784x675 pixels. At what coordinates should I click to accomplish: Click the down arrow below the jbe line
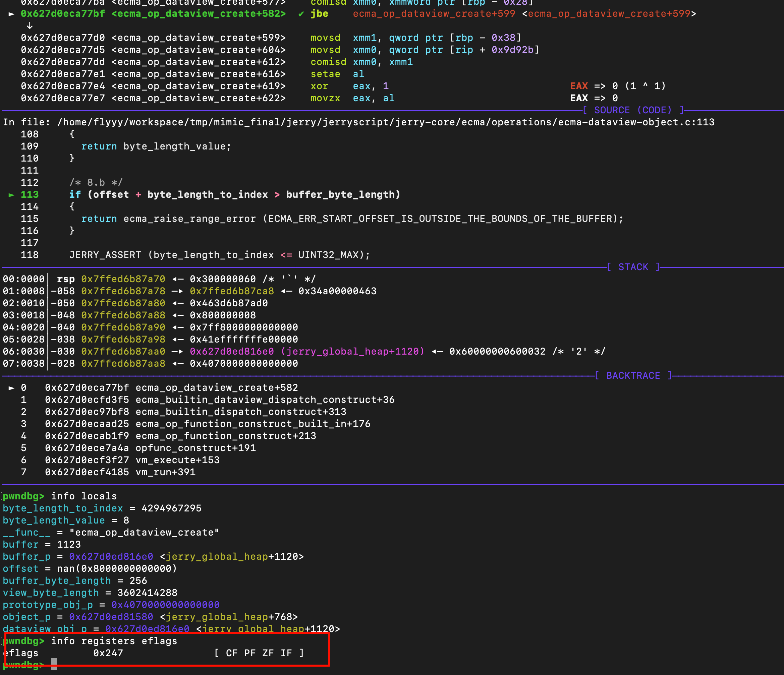[30, 26]
